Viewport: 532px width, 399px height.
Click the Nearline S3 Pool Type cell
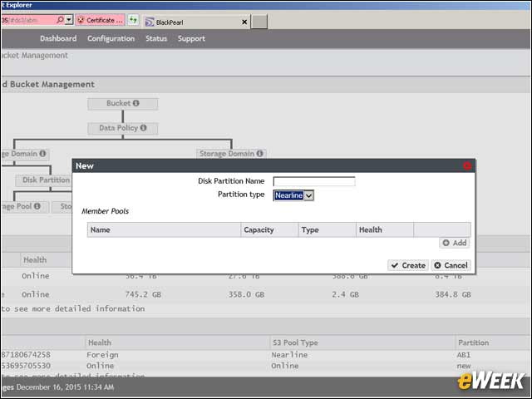[x=289, y=355]
